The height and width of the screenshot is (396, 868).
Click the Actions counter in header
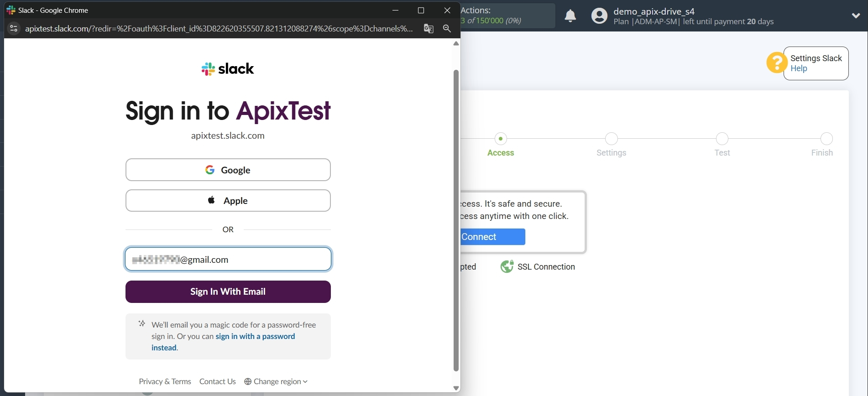(x=507, y=16)
